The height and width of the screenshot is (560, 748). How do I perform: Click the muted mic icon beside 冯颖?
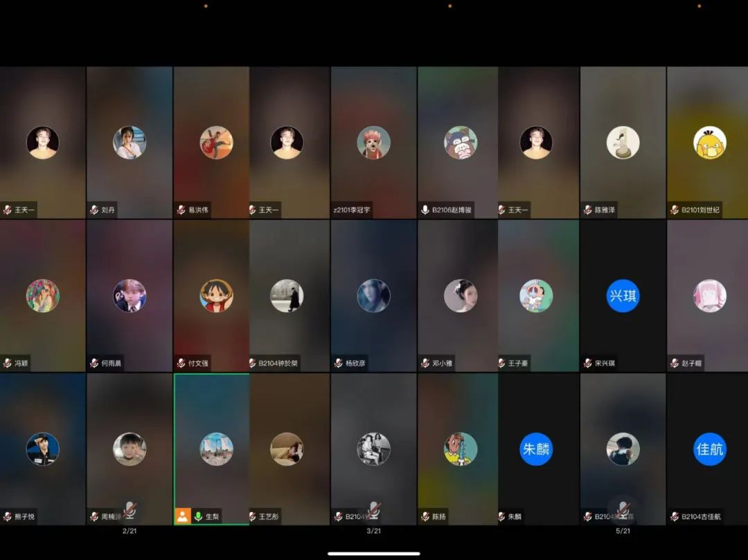8,363
